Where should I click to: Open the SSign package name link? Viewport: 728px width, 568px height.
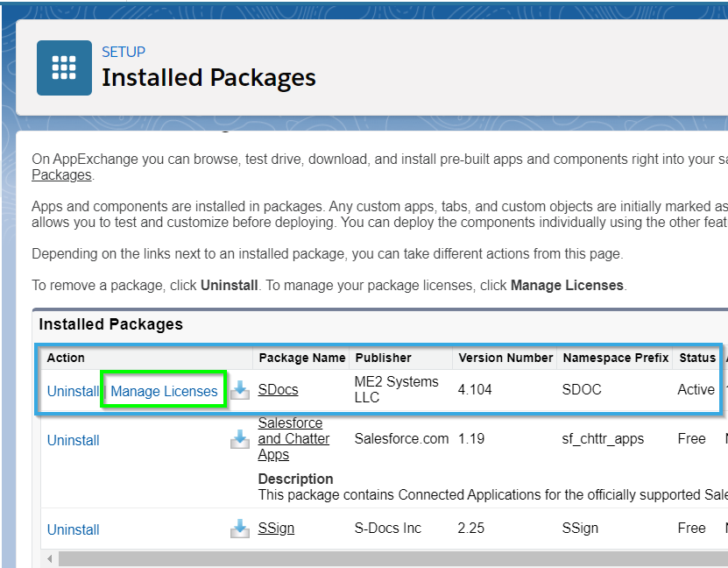[x=276, y=528]
